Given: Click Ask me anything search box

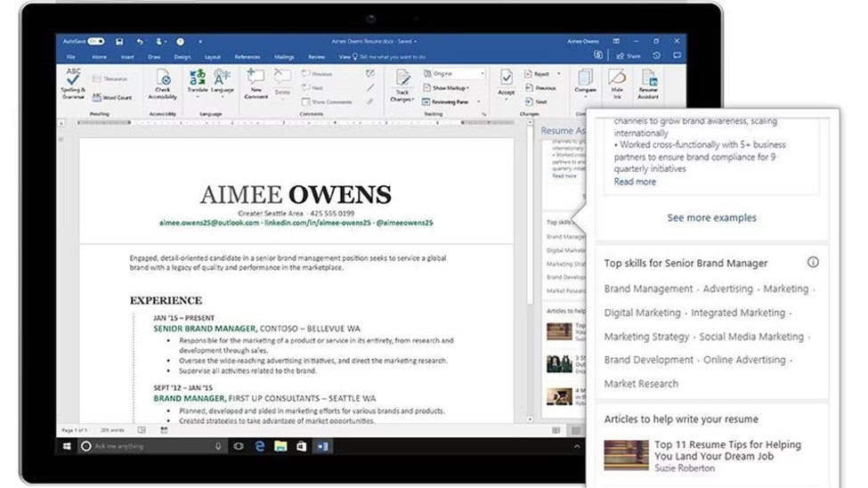Looking at the screenshot, I should click(x=151, y=446).
